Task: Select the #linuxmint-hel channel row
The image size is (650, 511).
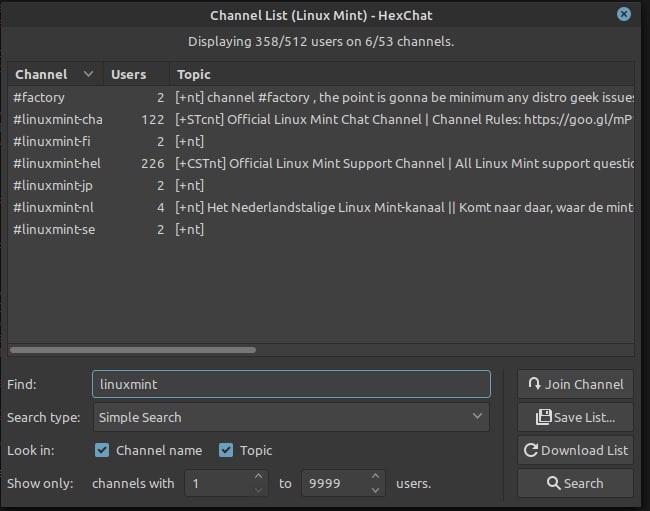Action: coord(321,163)
